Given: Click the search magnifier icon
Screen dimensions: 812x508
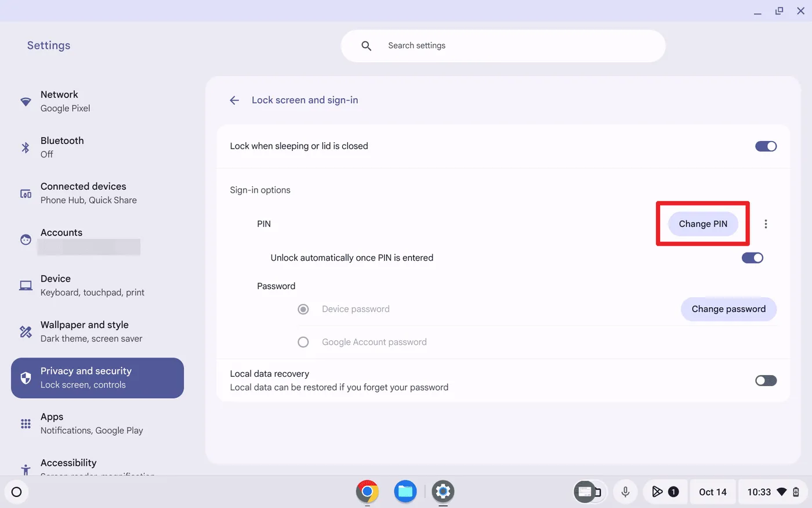Looking at the screenshot, I should (366, 46).
